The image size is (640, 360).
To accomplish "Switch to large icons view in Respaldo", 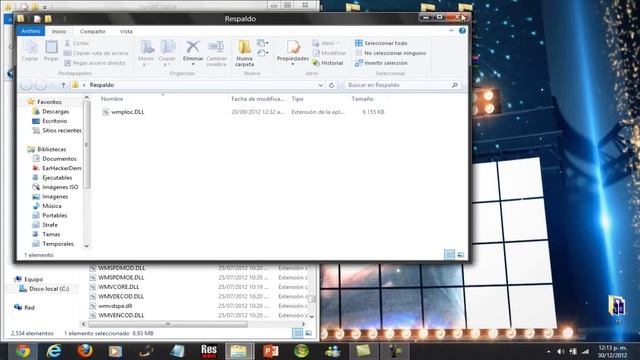I will point(460,255).
